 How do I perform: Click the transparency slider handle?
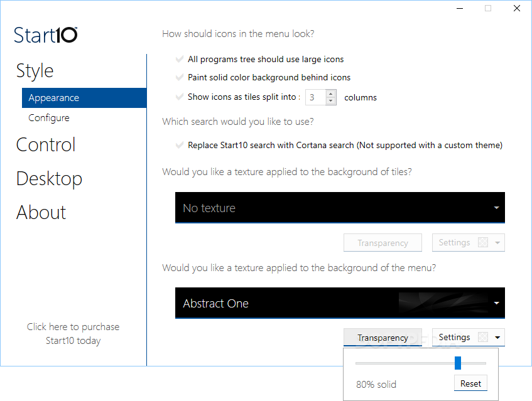click(458, 363)
